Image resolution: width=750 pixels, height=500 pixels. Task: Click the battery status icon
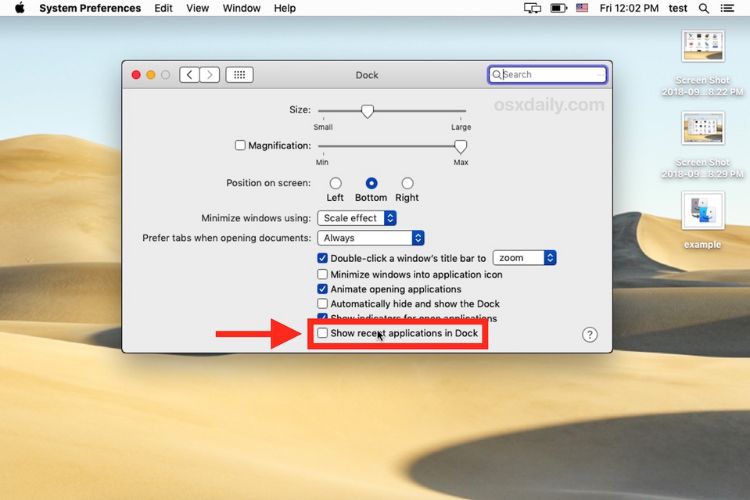point(559,8)
